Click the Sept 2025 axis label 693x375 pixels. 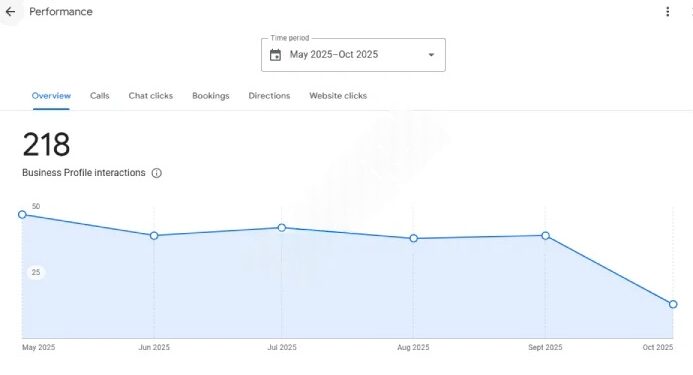pyautogui.click(x=545, y=348)
